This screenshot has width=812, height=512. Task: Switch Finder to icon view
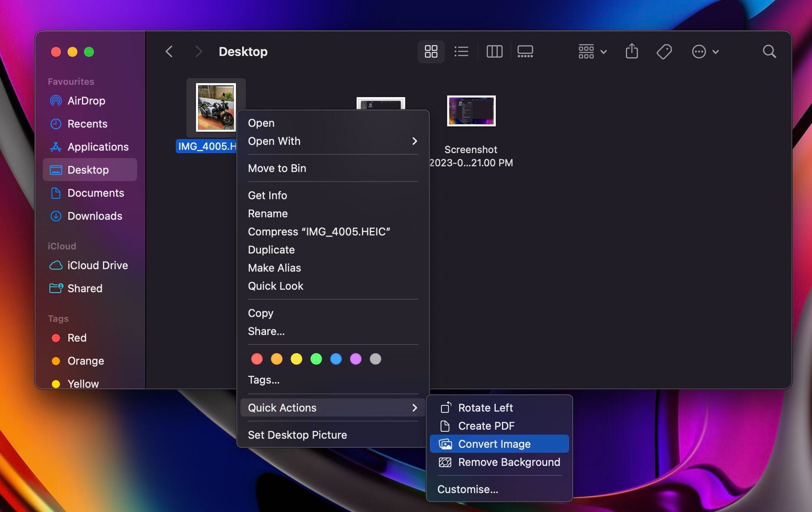tap(431, 51)
